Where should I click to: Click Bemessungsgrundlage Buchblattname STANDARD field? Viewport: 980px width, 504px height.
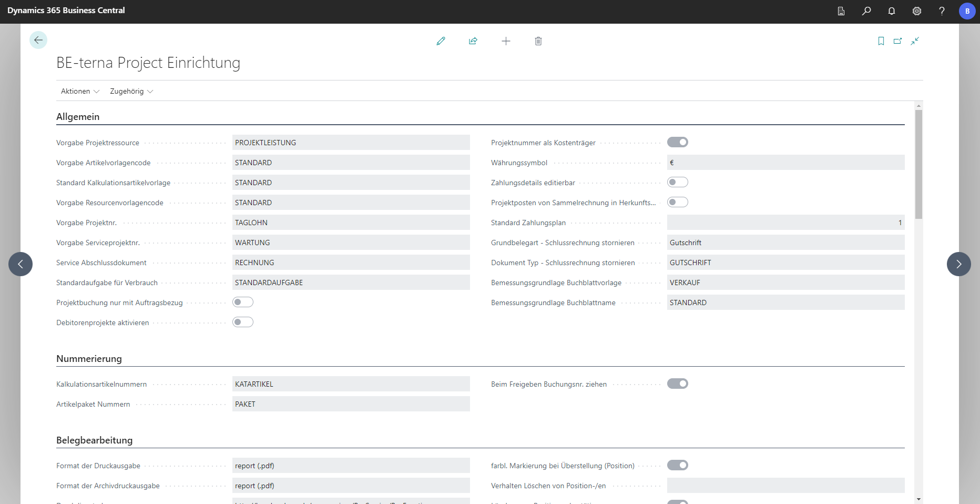pyautogui.click(x=786, y=303)
